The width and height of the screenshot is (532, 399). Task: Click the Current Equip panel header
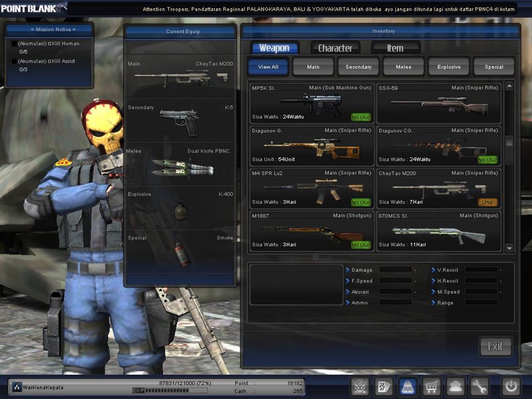coord(180,32)
